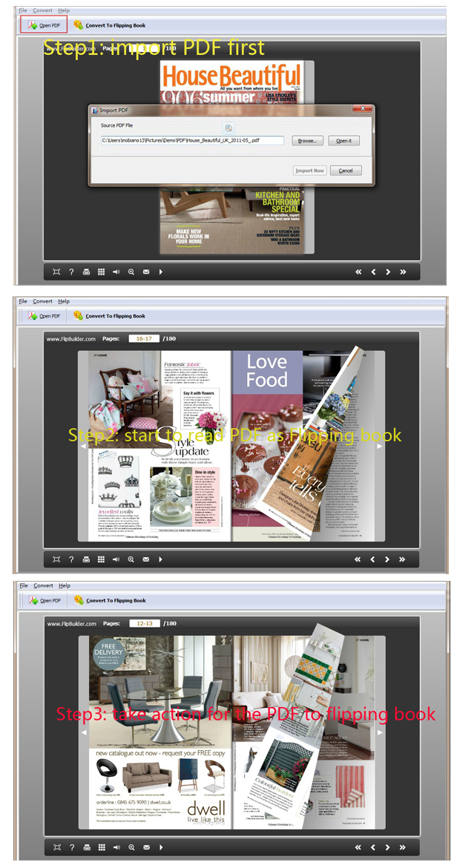Click zoom magnifier in pages 16-17 viewer

click(x=131, y=559)
